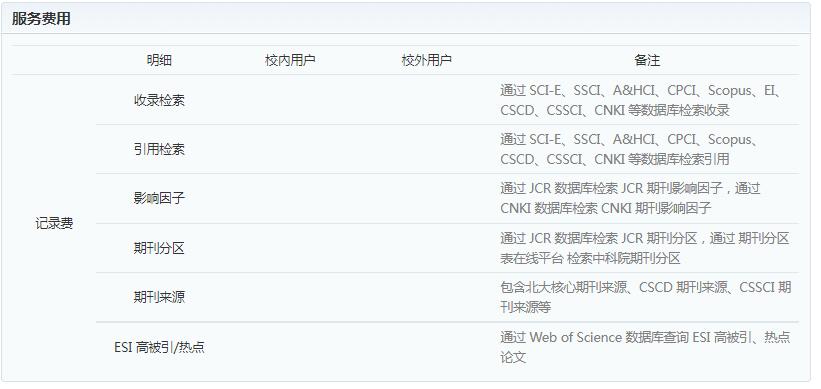Select the 备注 column header
This screenshot has width=821, height=389.
[x=647, y=60]
